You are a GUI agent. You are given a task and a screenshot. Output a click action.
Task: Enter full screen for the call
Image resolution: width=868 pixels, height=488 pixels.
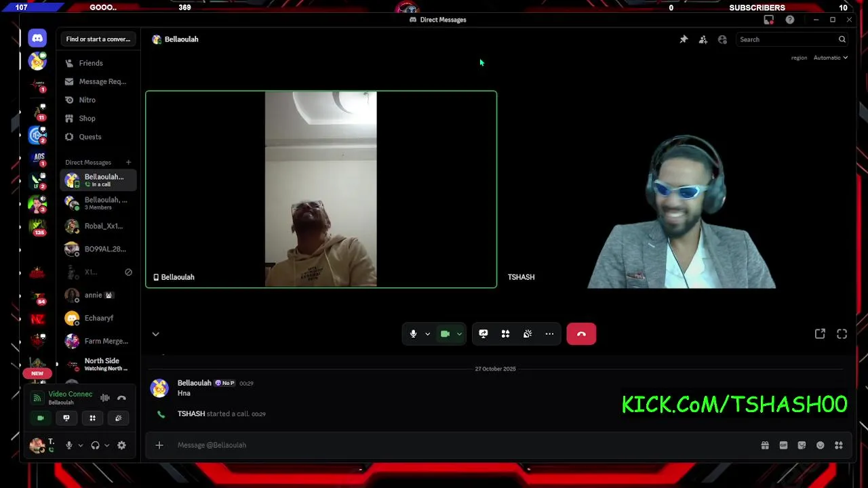842,333
